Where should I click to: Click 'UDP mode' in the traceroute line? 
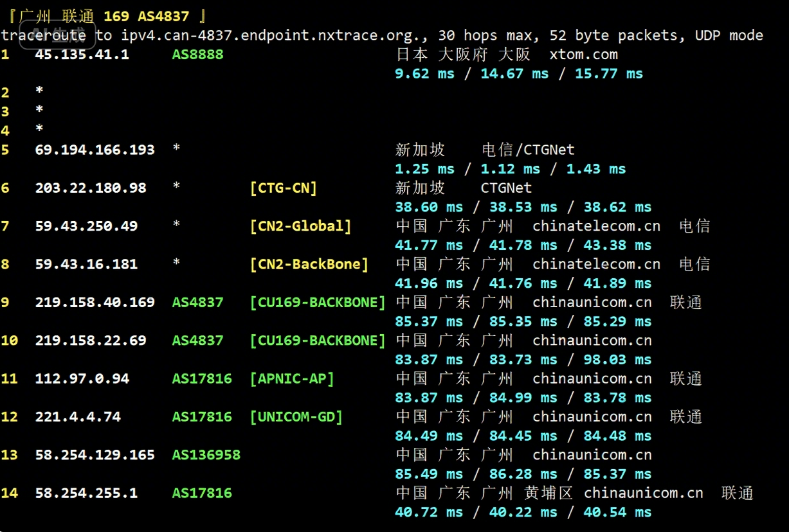point(729,35)
